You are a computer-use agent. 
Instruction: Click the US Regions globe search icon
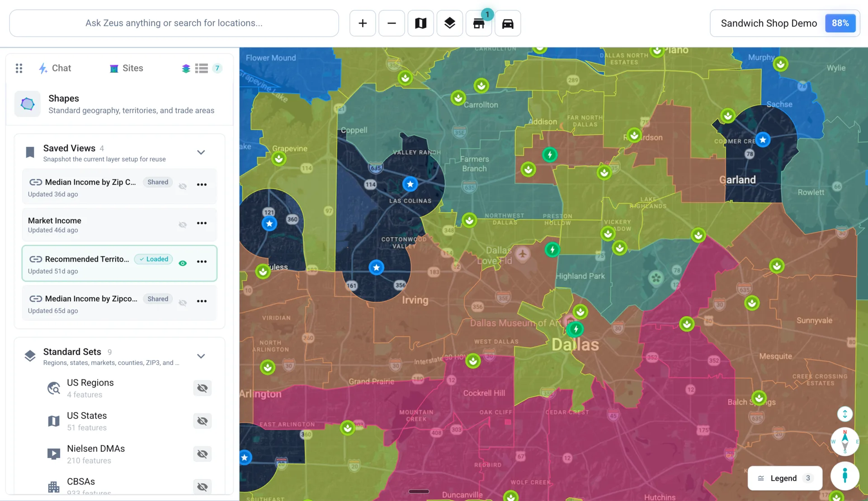54,388
